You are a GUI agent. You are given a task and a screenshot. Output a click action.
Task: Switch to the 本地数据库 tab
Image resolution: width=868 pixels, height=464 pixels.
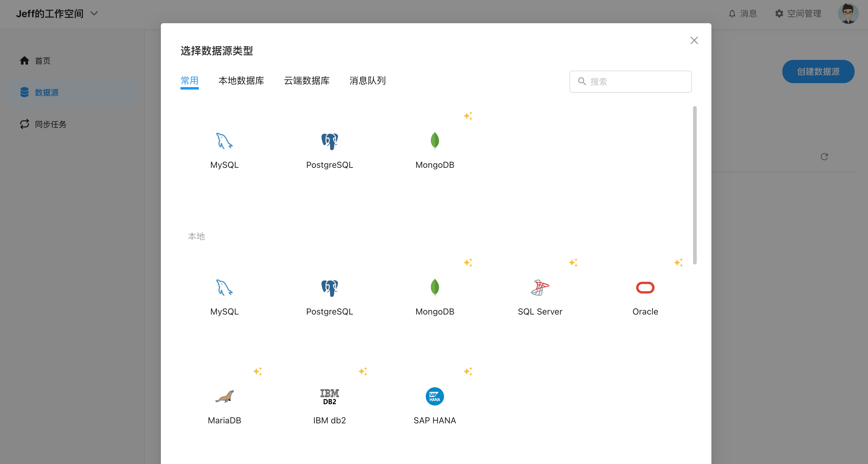[x=241, y=80]
